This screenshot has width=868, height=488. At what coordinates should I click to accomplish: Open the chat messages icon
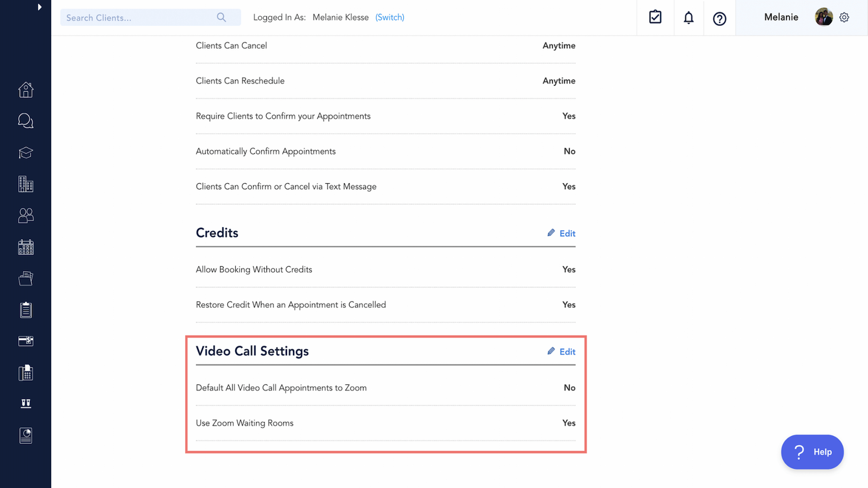tap(25, 121)
